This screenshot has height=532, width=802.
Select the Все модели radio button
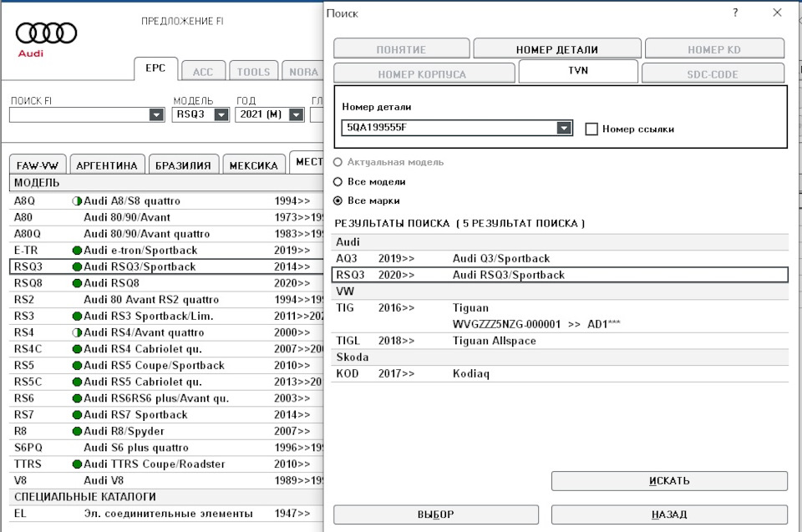(x=338, y=181)
